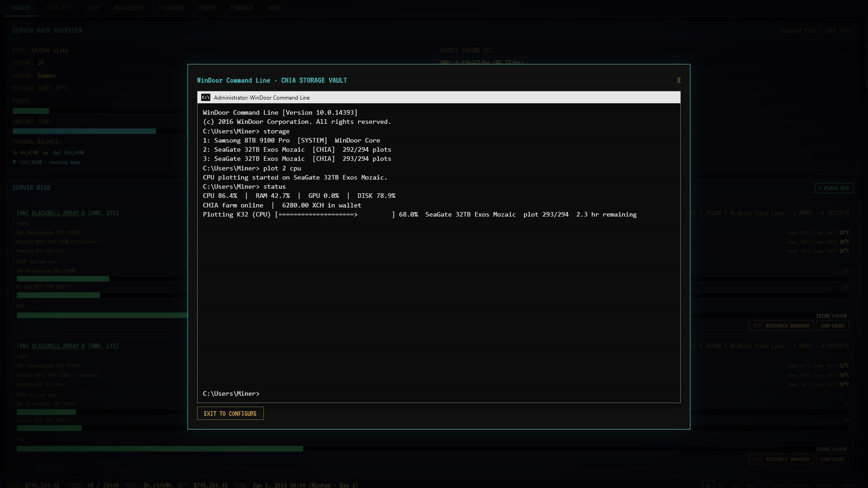The width and height of the screenshot is (868, 488).
Task: Click the 'plot 2 cpu' command line
Action: (x=252, y=168)
